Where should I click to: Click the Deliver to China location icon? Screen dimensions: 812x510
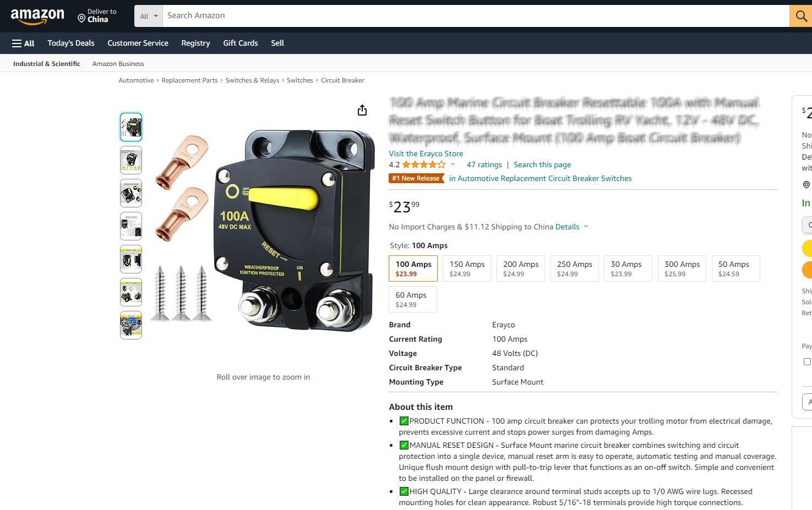(x=81, y=19)
